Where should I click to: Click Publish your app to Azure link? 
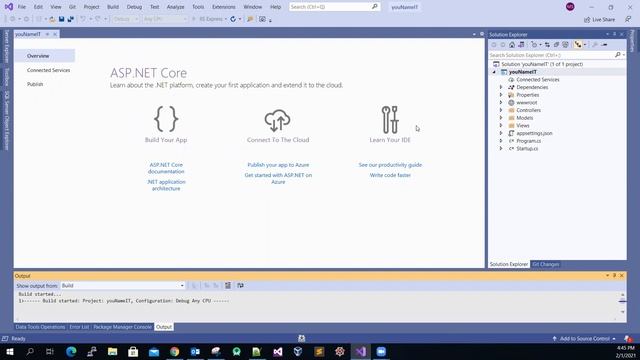pos(278,165)
